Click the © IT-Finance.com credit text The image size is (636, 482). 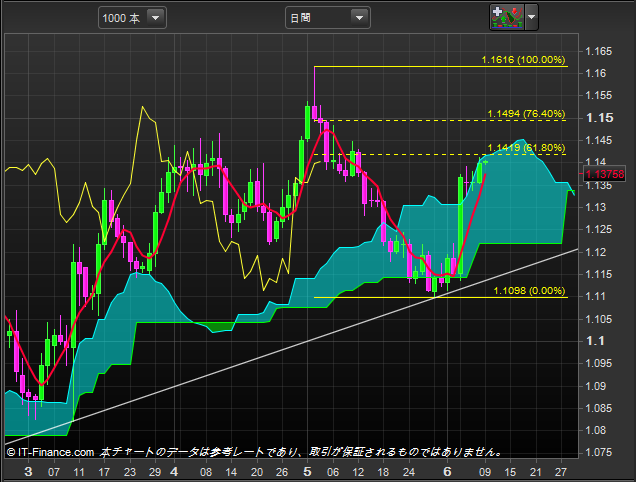50,452
